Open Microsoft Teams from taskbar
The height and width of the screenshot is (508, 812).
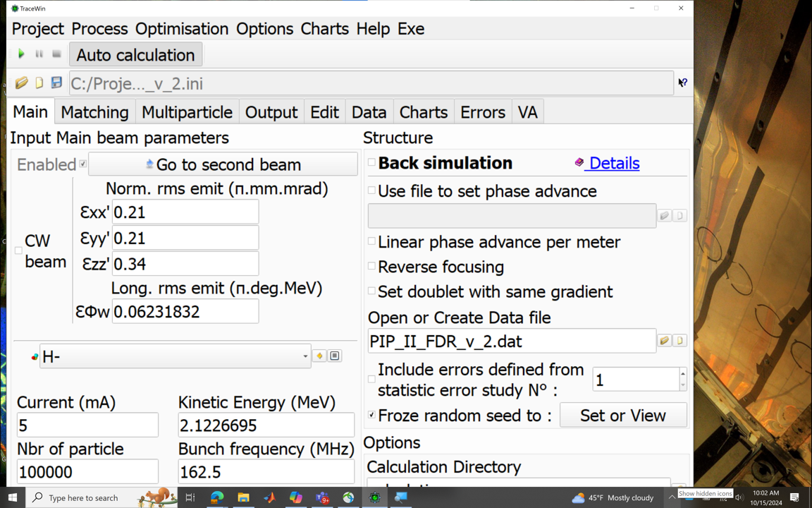click(x=322, y=497)
